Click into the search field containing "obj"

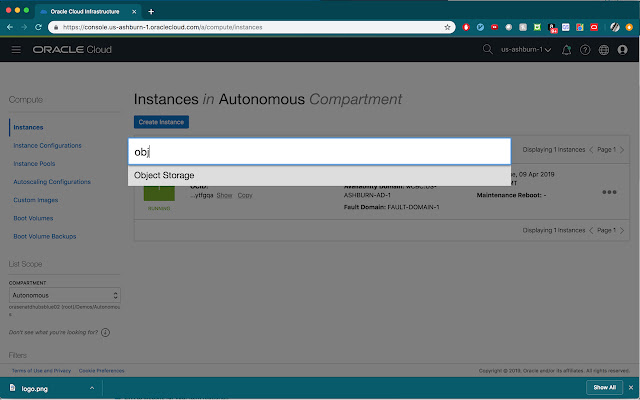tap(319, 151)
